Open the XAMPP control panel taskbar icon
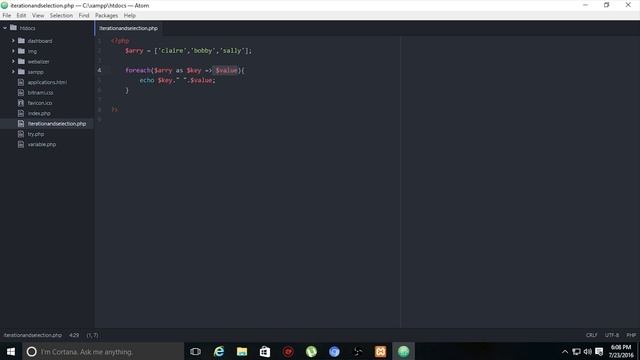Image resolution: width=640 pixels, height=360 pixels. pos(380,351)
